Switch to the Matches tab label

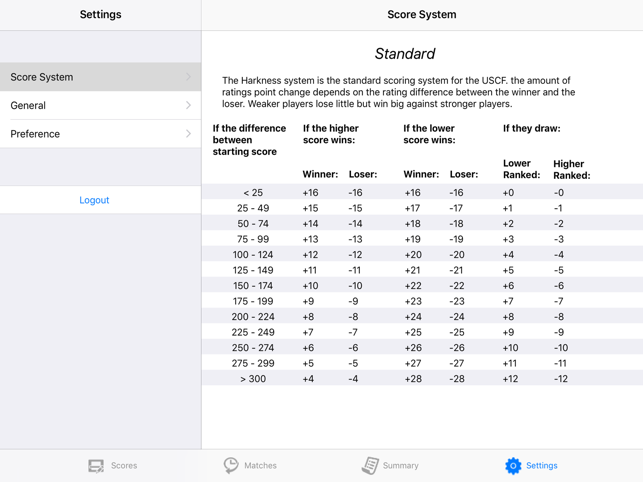coord(260,466)
